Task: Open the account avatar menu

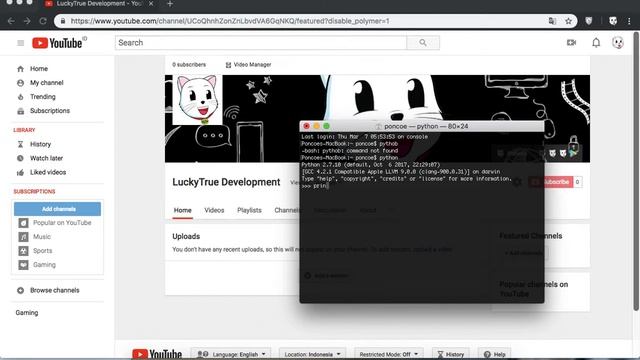Action: click(618, 42)
